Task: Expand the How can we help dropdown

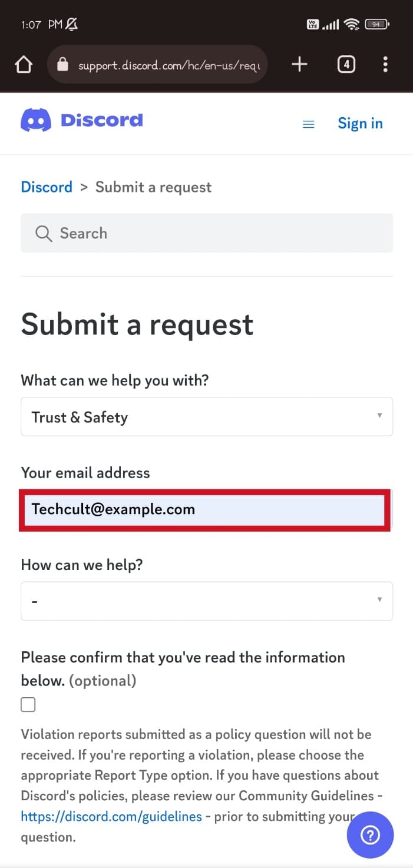Action: click(207, 601)
